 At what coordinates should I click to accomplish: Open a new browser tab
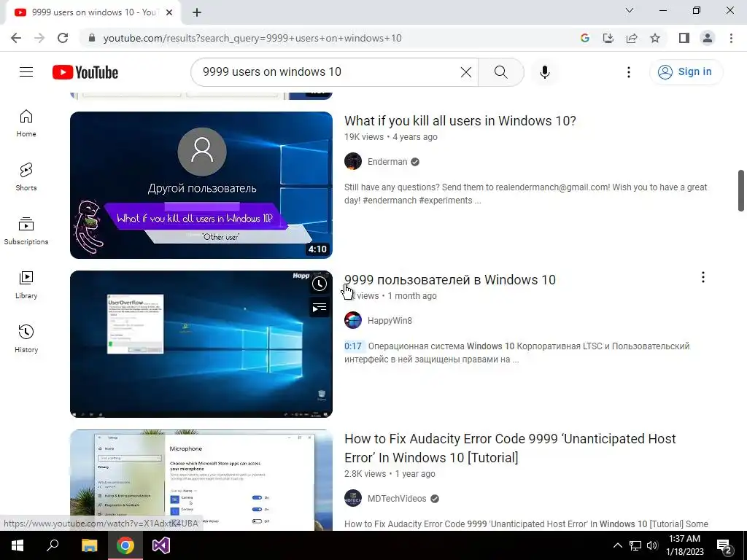[197, 12]
